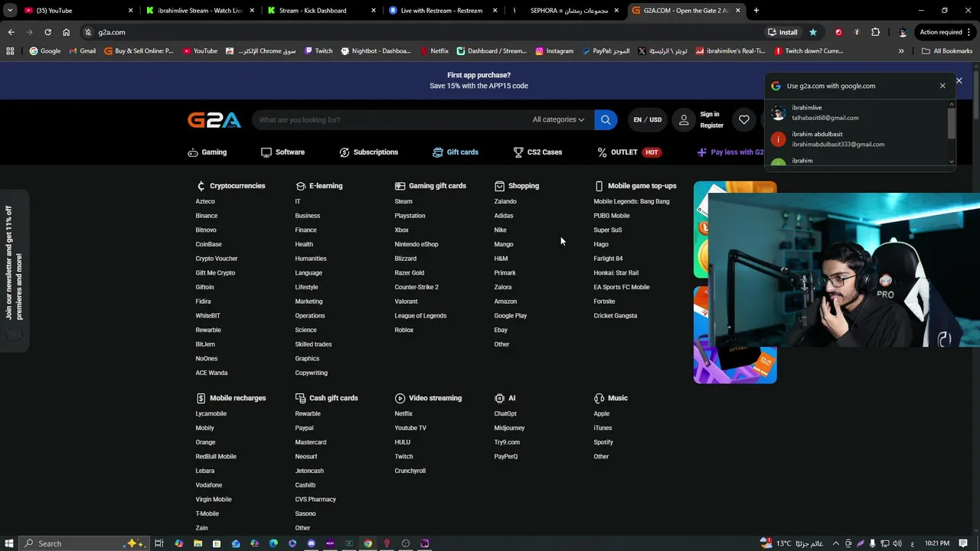
Task: Open the Paypal cash gift card link
Action: coord(304,428)
